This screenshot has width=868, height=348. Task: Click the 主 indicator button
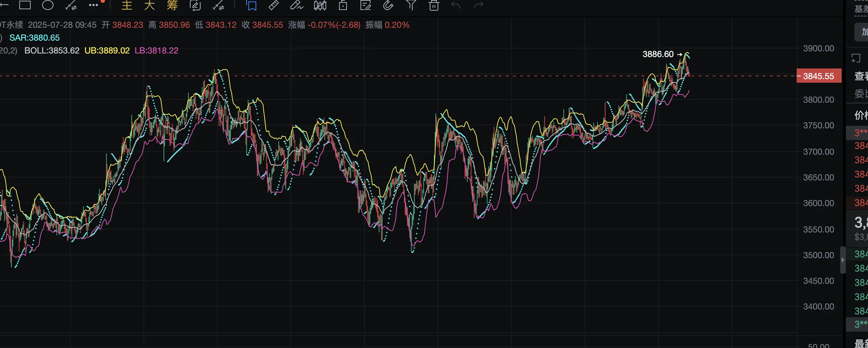127,5
